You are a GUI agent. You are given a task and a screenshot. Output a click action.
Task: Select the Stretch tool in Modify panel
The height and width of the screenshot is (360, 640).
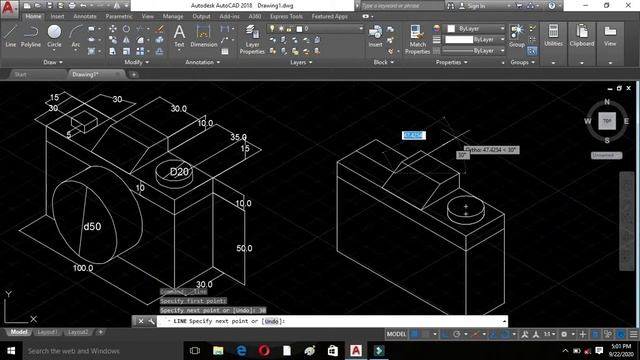(x=113, y=51)
